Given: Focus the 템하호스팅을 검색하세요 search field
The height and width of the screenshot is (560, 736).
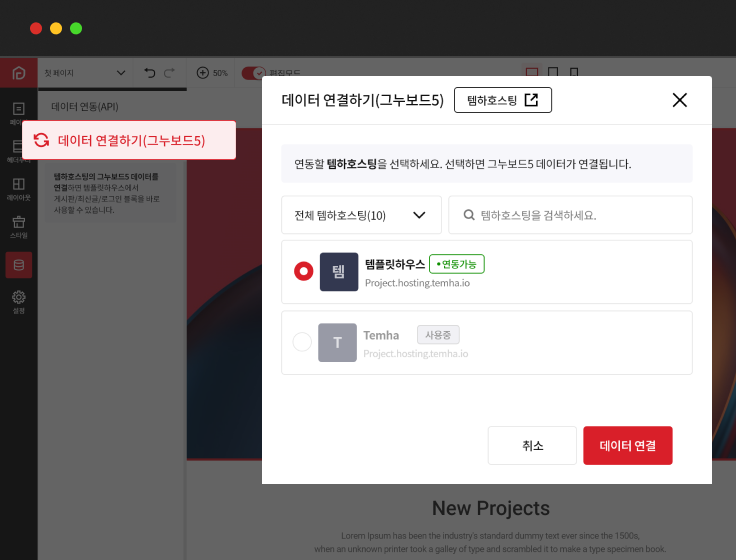Looking at the screenshot, I should click(x=570, y=215).
